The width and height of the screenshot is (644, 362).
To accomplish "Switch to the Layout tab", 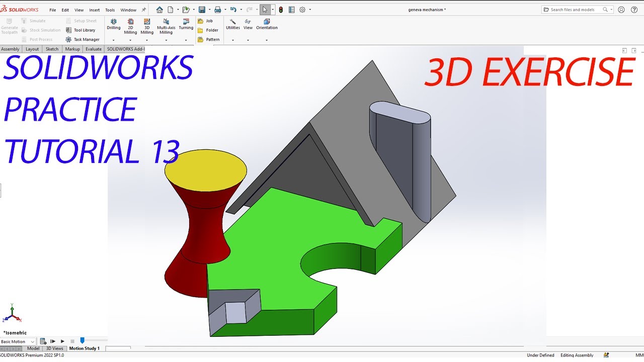I will point(32,49).
